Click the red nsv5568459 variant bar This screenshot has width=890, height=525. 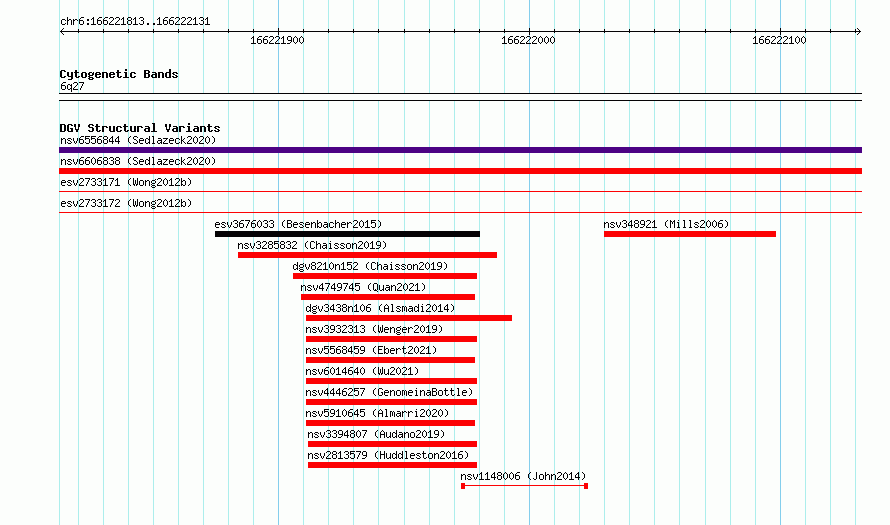pos(391,360)
